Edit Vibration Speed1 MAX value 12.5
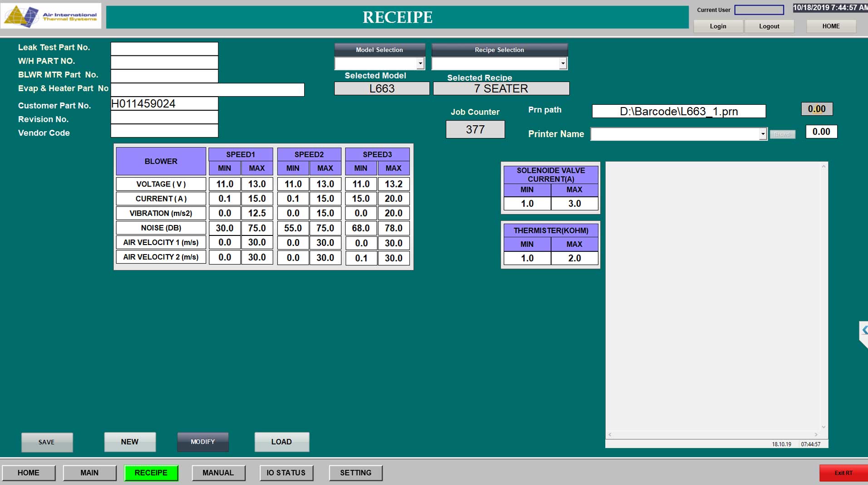Viewport: 868px width, 485px height. pos(257,213)
